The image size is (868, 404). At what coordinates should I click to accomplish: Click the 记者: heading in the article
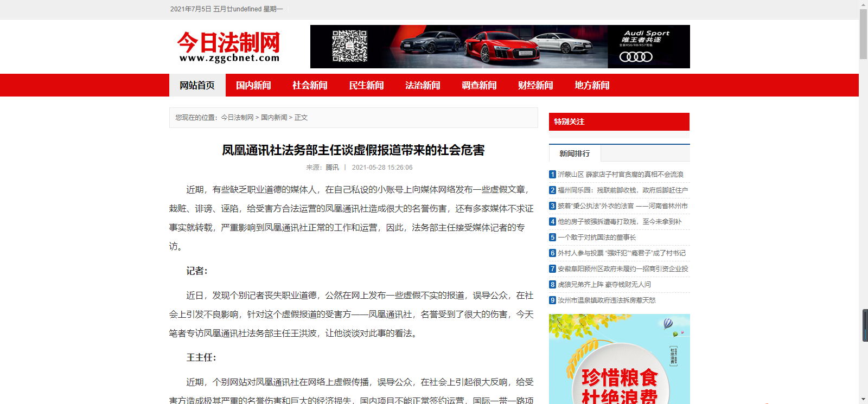197,271
